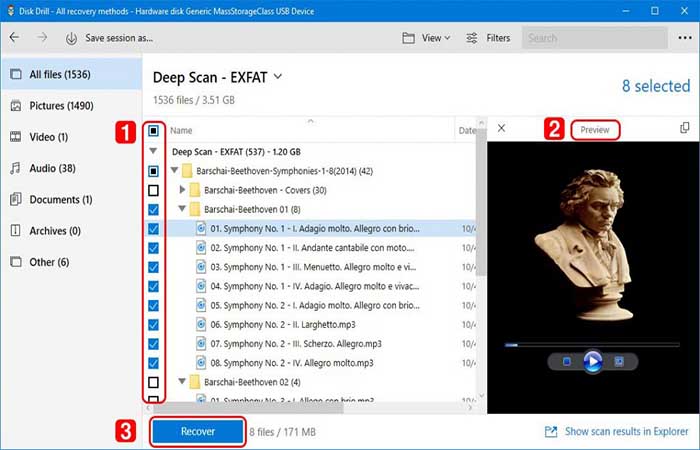700x450 pixels.
Task: Click Show scan results in Explorer link
Action: pos(617,432)
